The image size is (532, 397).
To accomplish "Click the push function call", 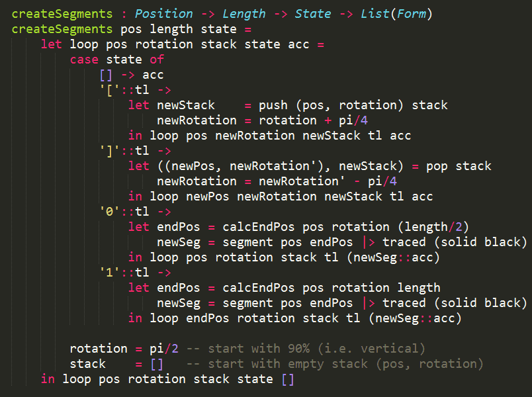I will point(273,105).
